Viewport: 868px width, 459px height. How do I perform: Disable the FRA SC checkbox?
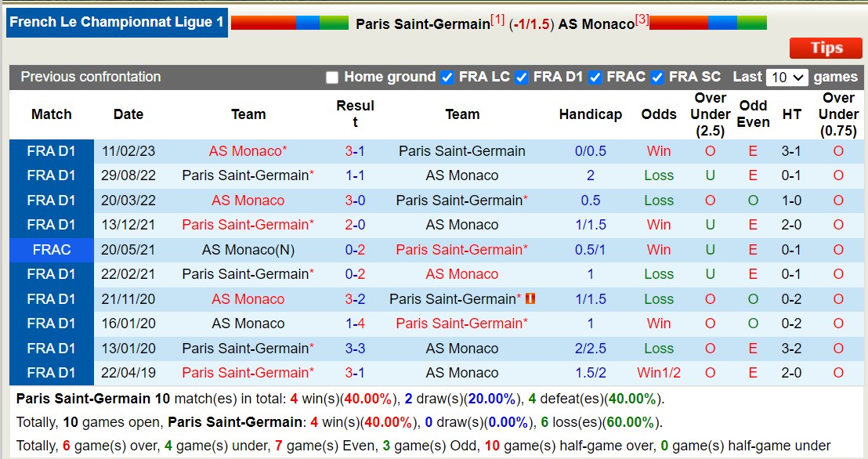656,78
